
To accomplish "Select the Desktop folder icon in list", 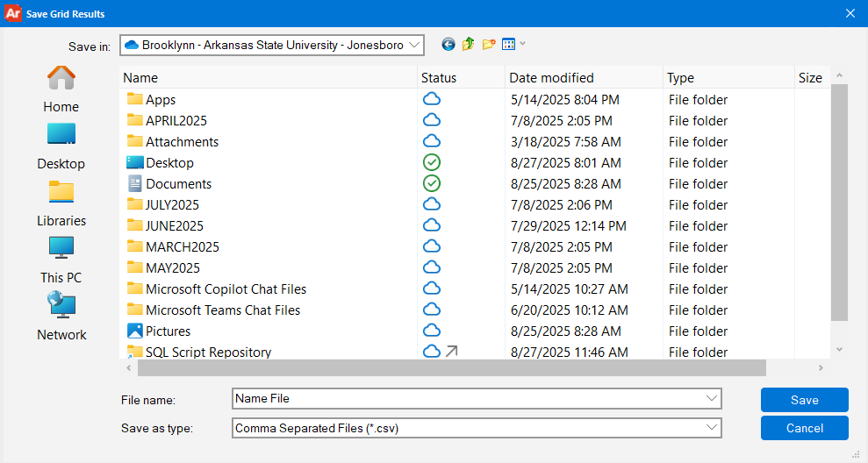I will 134,162.
